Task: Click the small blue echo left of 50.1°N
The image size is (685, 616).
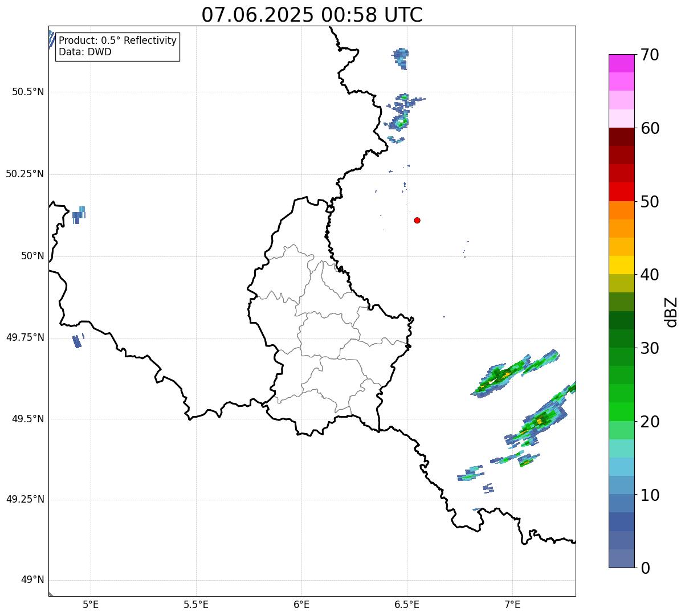Action: click(79, 215)
